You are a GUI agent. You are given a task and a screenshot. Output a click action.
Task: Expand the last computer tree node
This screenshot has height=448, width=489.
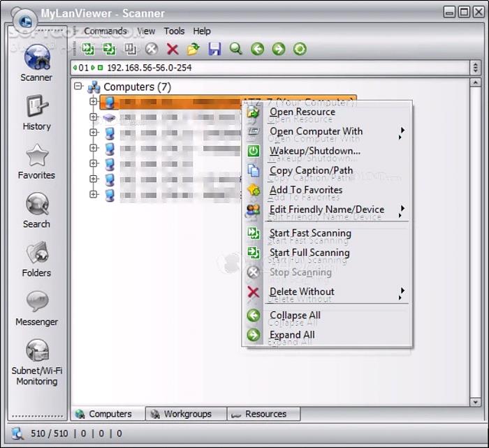click(x=93, y=195)
